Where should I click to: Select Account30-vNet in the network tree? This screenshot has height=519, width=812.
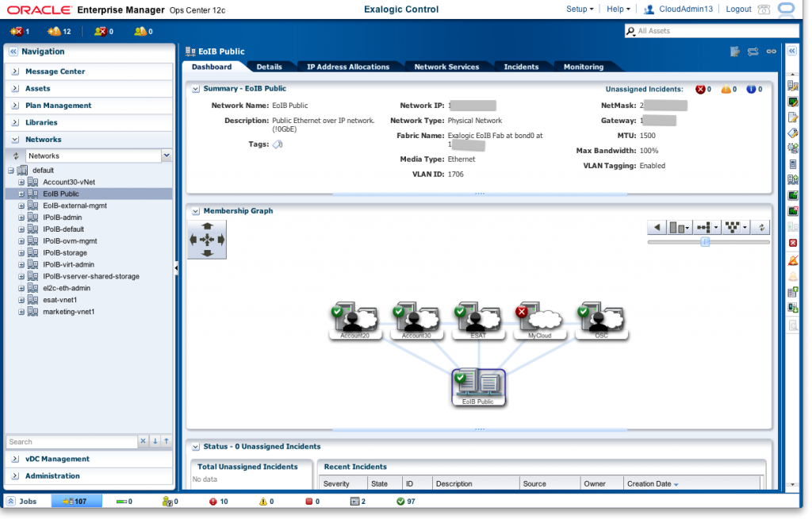pyautogui.click(x=69, y=182)
